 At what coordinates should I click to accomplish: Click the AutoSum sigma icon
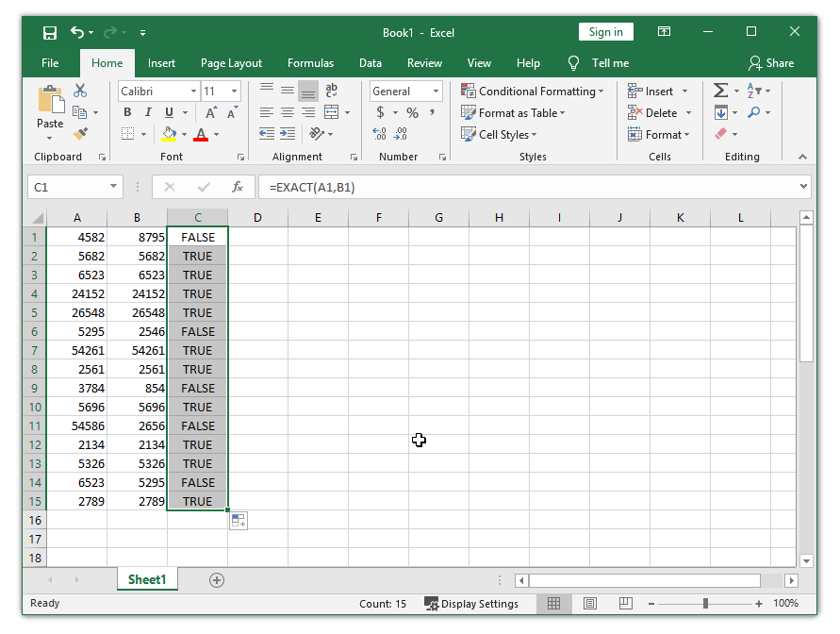720,91
